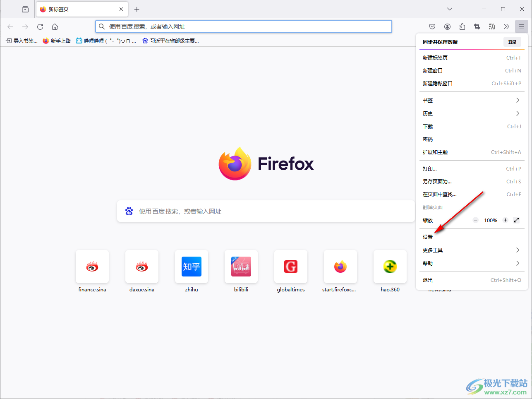
Task: Toggle full screen arrow icon
Action: [x=516, y=220]
